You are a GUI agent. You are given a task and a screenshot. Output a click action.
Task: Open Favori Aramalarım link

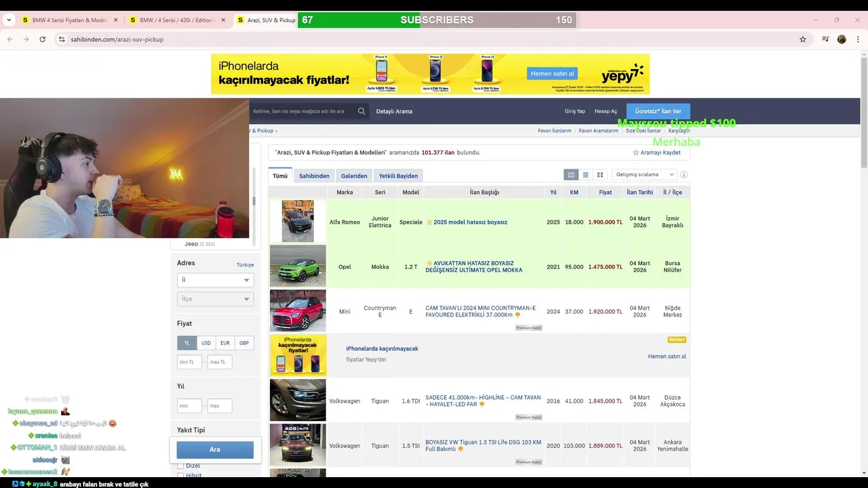tap(599, 131)
